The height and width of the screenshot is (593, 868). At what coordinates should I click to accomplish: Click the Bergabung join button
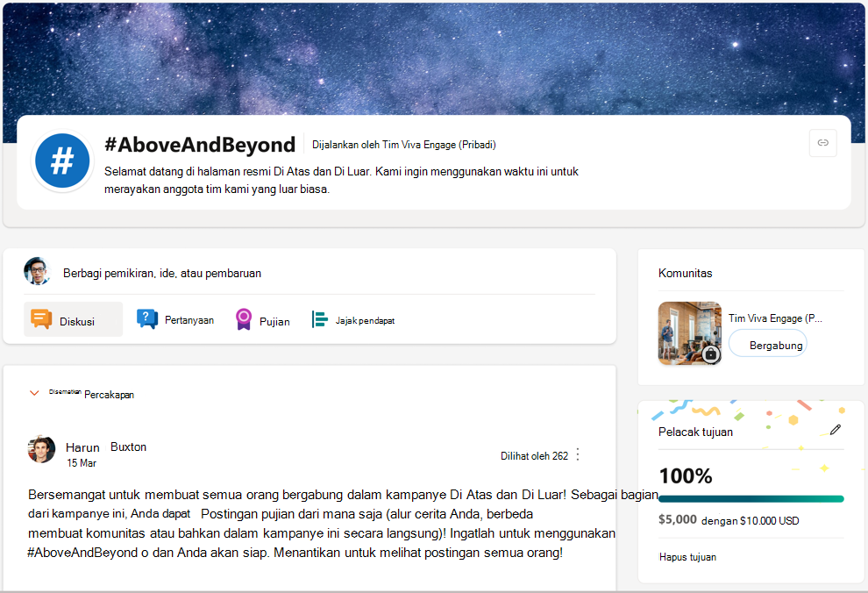click(768, 344)
